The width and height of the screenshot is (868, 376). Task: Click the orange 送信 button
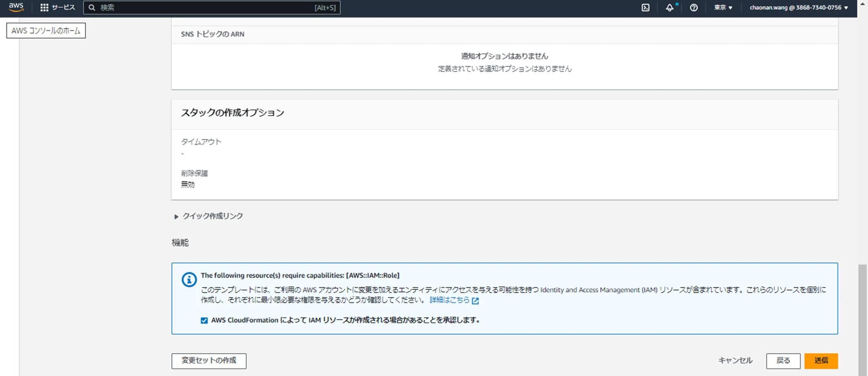click(x=821, y=361)
